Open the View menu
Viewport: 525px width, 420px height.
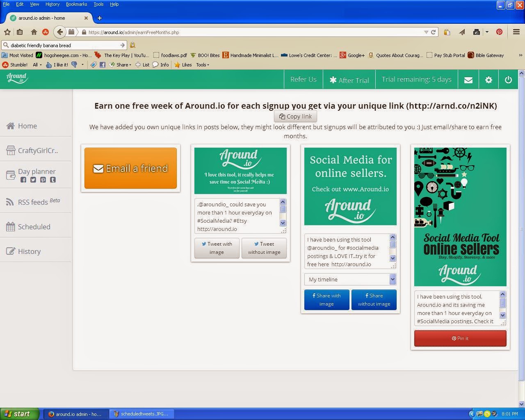click(34, 4)
